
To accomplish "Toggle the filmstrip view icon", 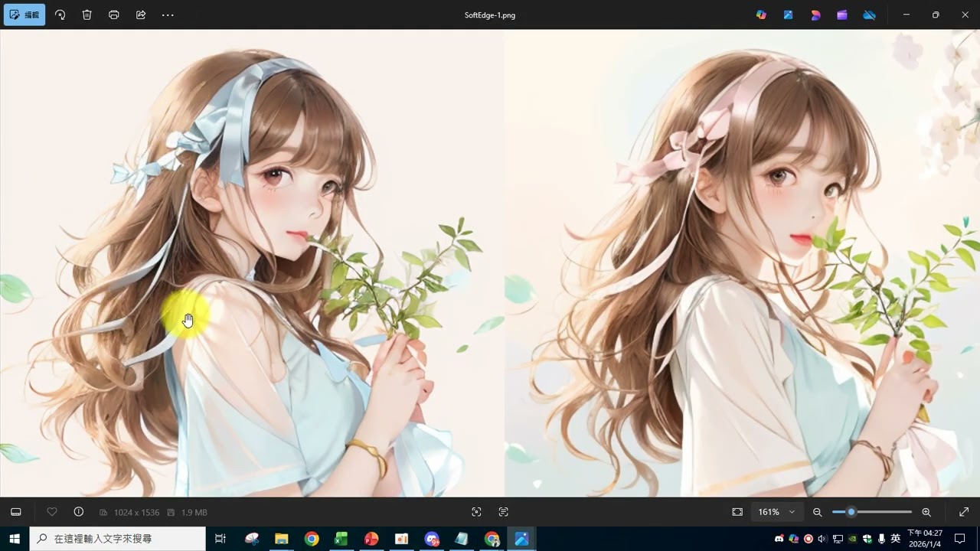I will coord(16,512).
